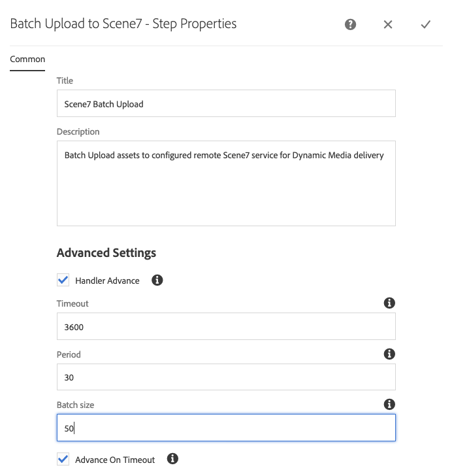
Task: Toggle the Advance On Timeout checkbox
Action: [x=63, y=459]
